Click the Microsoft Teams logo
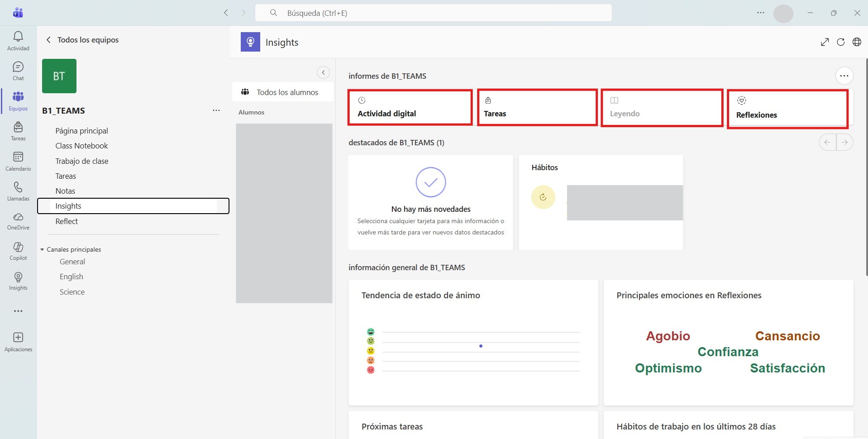 18,13
